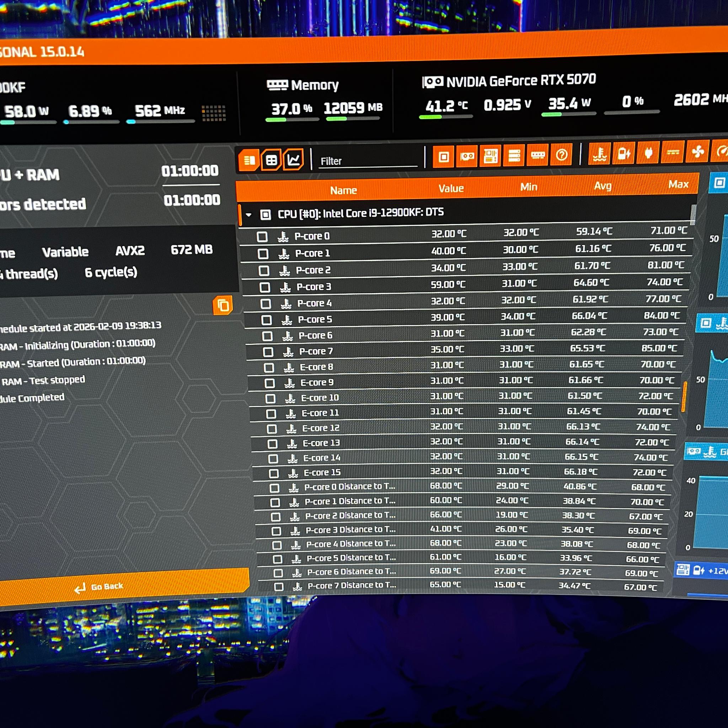Switch to the graph view mode
The height and width of the screenshot is (728, 728).
coord(294,159)
